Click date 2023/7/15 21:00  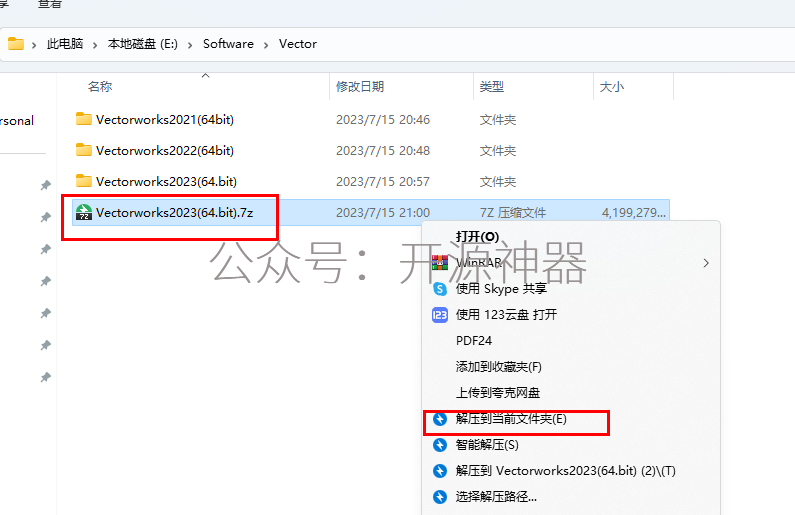[x=383, y=212]
